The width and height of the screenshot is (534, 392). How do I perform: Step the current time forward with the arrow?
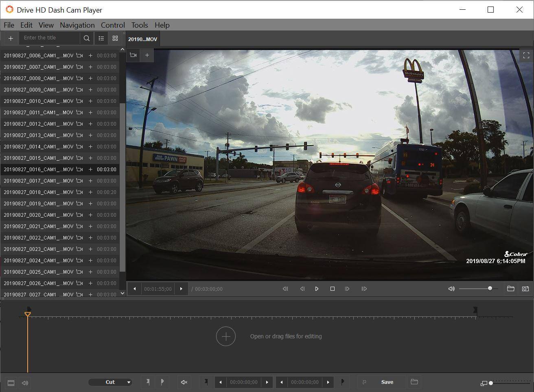click(x=181, y=289)
